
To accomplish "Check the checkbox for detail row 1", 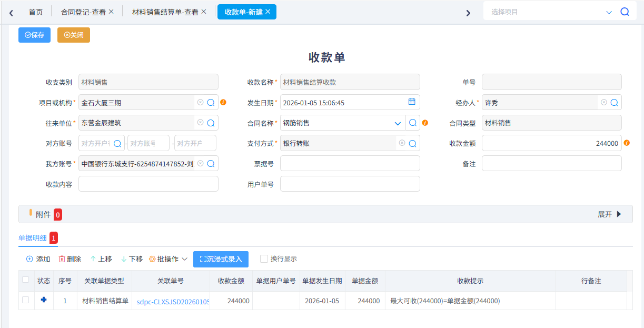I will pos(26,300).
